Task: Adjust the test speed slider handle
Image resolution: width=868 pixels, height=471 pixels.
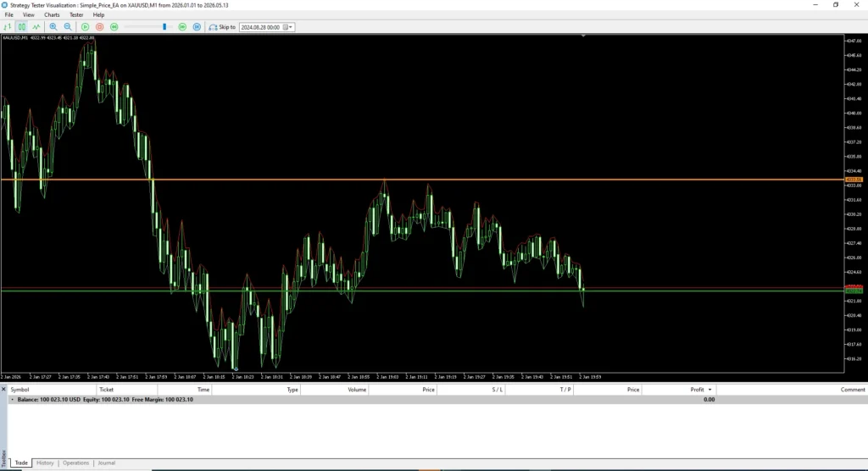Action: 164,26
